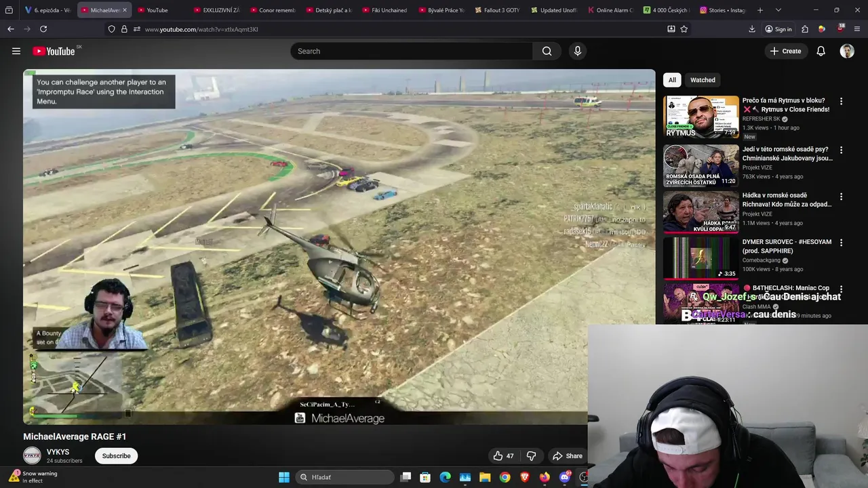Open the YouTube guide hamburger menu

pos(16,51)
